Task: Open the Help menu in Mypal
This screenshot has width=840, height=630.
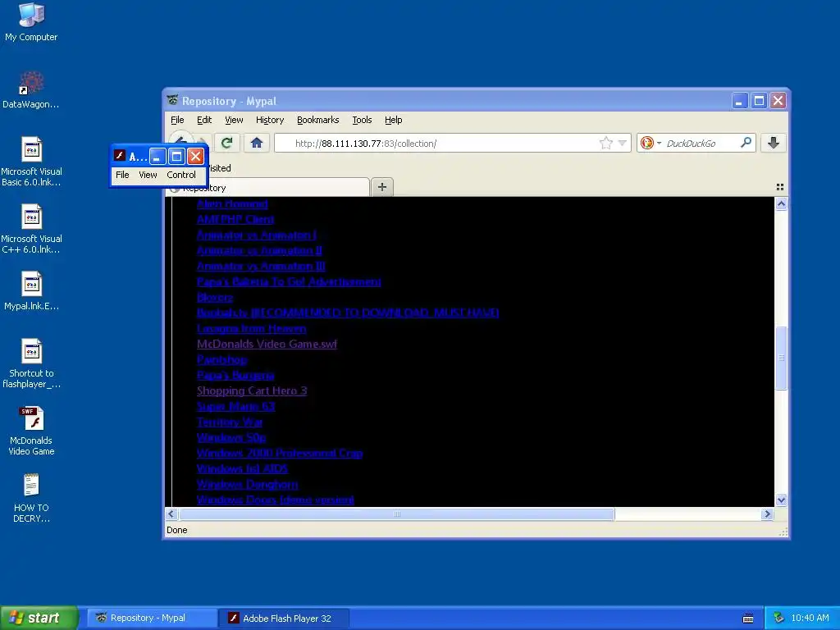Action: pyautogui.click(x=393, y=120)
